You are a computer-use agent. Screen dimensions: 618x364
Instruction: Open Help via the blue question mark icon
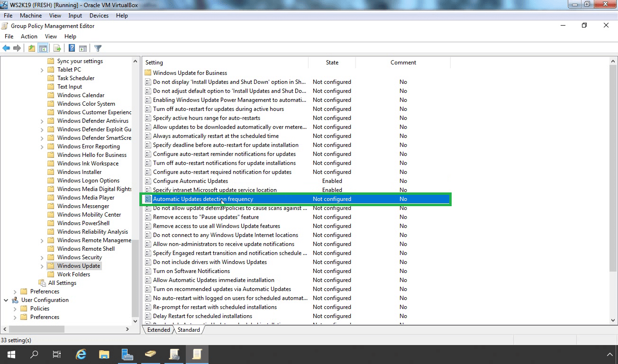coord(72,48)
